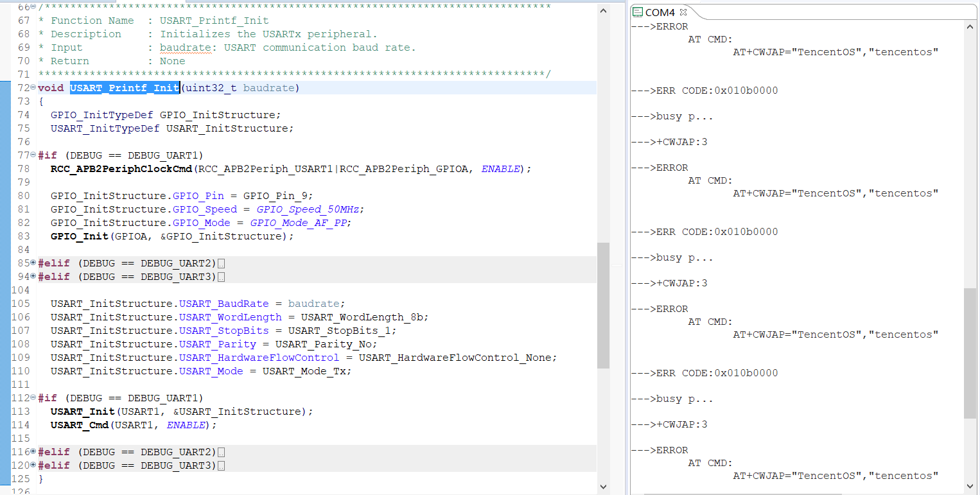The image size is (980, 495).
Task: Collapse the comment block at line 66
Action: [33, 7]
